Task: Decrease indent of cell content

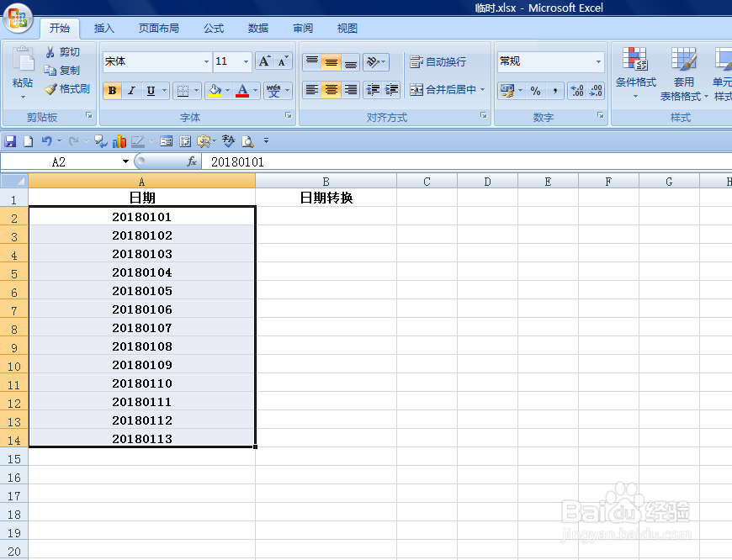Action: pyautogui.click(x=373, y=90)
